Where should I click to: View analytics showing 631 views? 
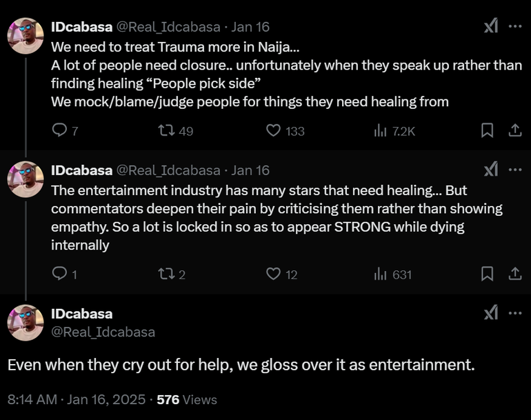click(380, 274)
